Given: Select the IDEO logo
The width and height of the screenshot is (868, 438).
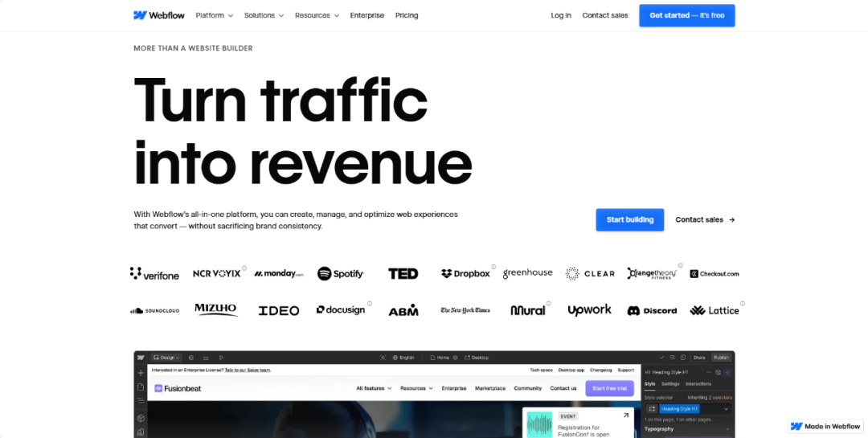Looking at the screenshot, I should pyautogui.click(x=279, y=311).
